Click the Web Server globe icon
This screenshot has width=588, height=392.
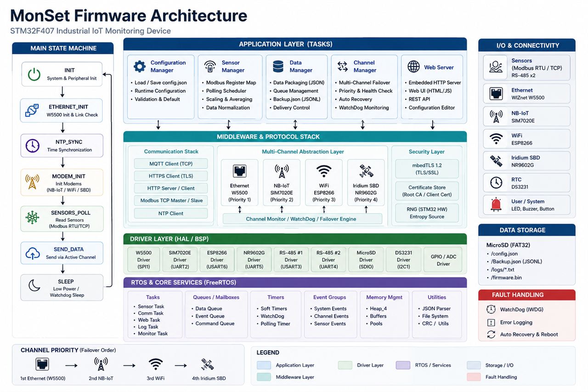(413, 67)
